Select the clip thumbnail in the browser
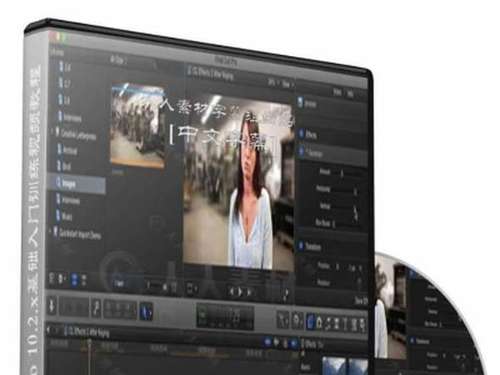 click(x=138, y=125)
